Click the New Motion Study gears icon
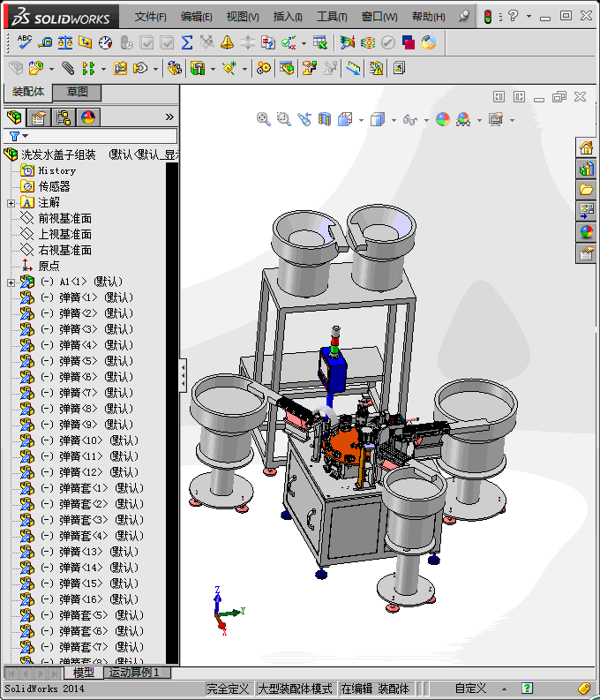Screen dimensions: 600x700 (x=263, y=68)
